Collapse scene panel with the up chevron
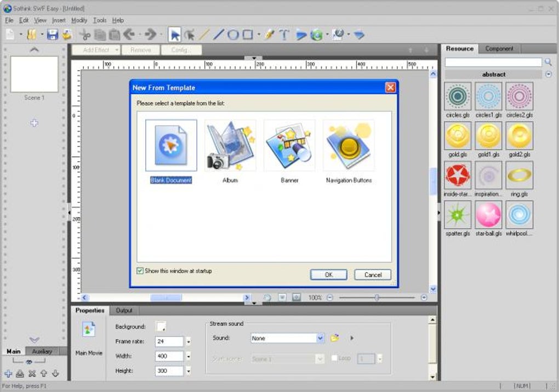Screen dimensions: 559x392 coord(34,49)
